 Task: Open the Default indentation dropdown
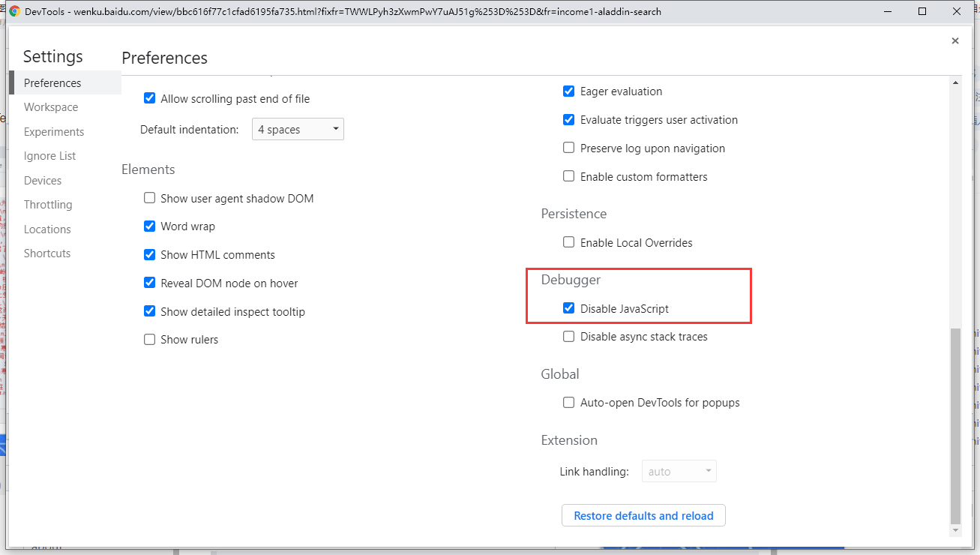coord(298,129)
